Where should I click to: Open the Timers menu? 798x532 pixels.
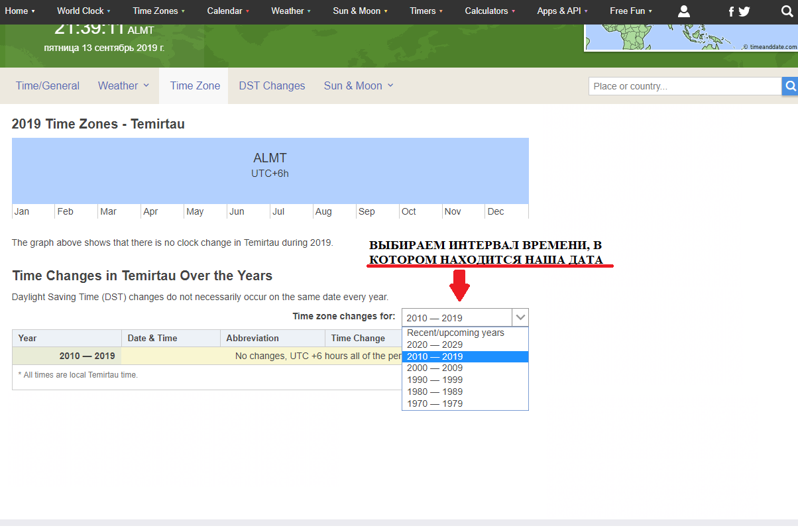pyautogui.click(x=426, y=11)
